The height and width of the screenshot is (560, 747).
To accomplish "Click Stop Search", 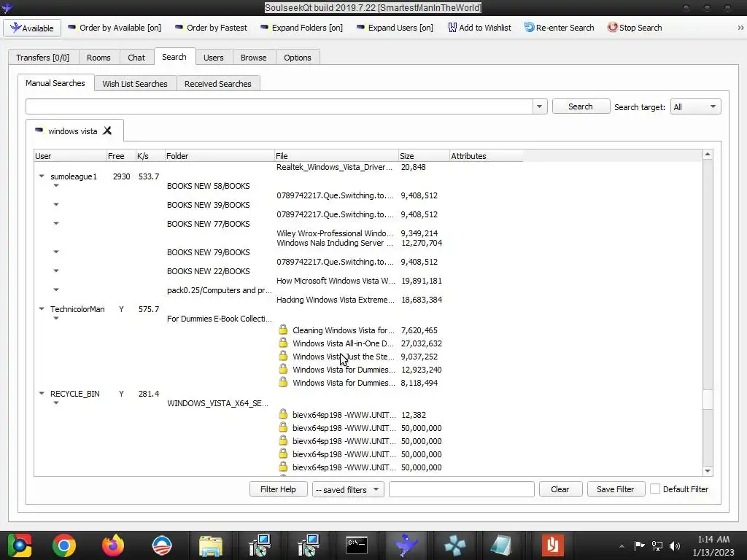I will pos(635,28).
